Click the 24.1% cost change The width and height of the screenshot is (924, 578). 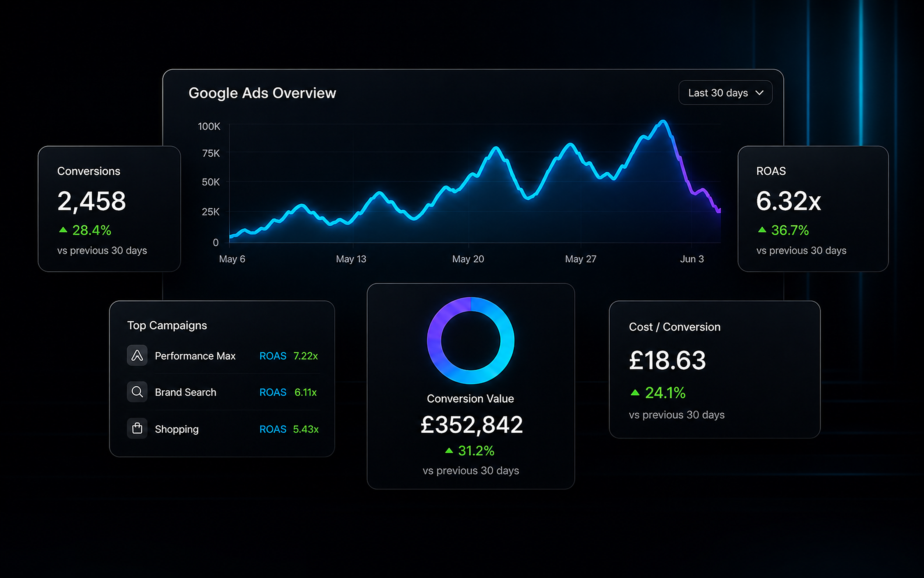[x=665, y=393]
